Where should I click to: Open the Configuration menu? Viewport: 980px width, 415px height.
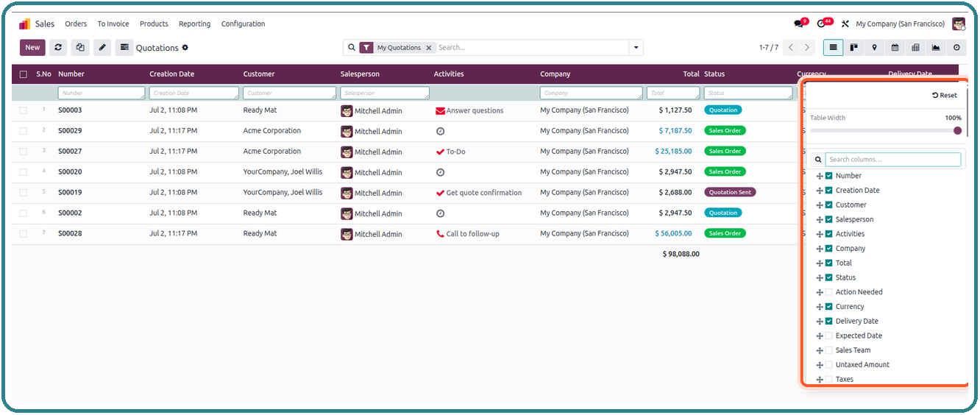click(243, 24)
